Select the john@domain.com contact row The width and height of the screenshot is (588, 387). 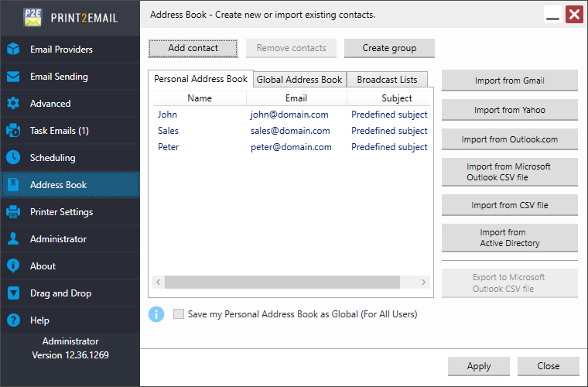click(x=290, y=115)
